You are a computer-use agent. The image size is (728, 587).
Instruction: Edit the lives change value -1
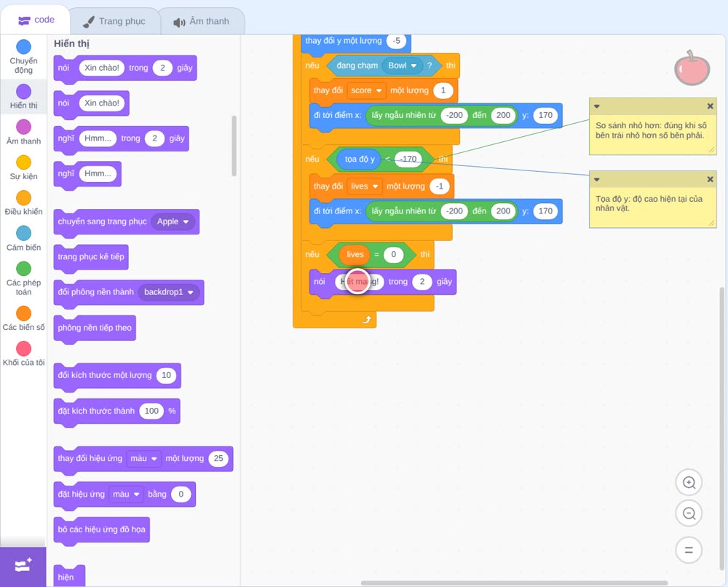[439, 186]
